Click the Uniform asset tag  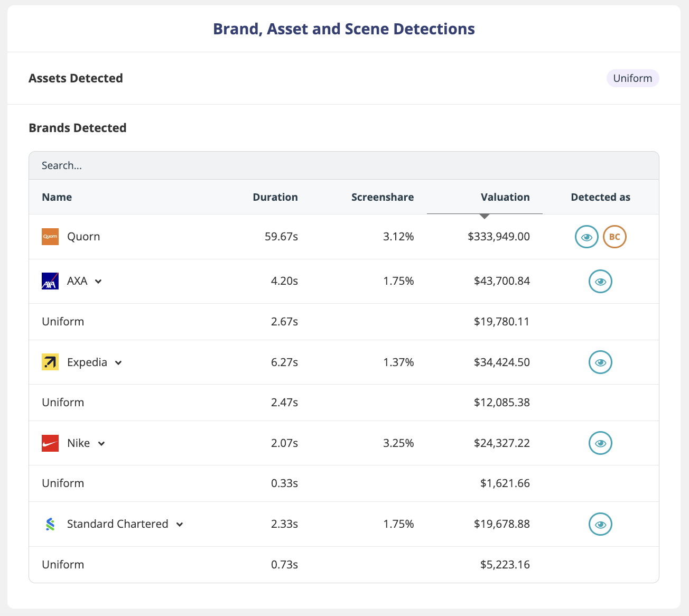(632, 78)
